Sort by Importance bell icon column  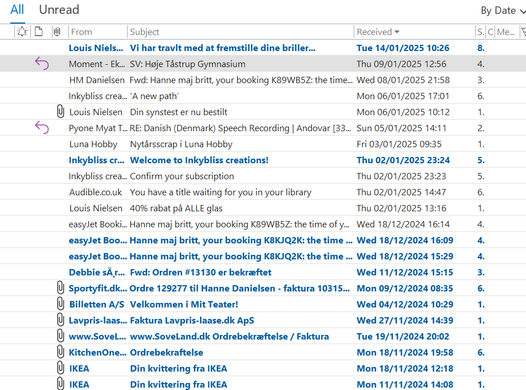pyautogui.click(x=22, y=32)
